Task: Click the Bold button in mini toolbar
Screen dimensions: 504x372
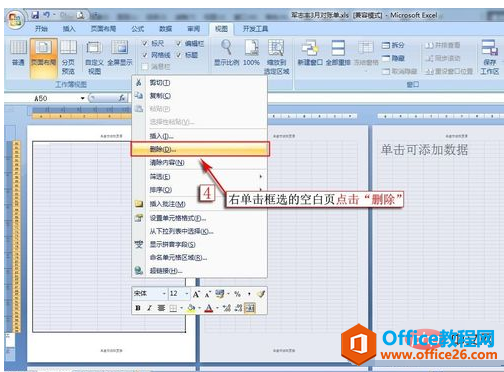Action: point(138,308)
